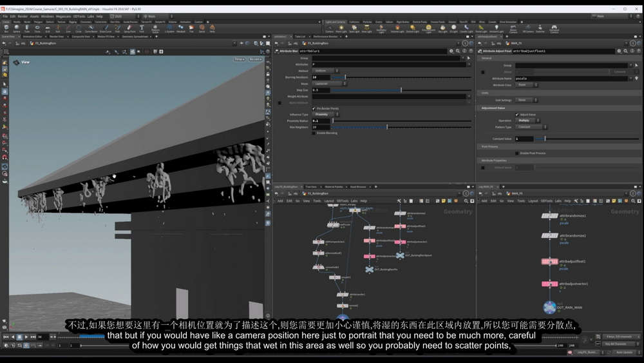Open the Mode dropdown set to Laplacian
The image size is (644, 363).
tap(329, 83)
